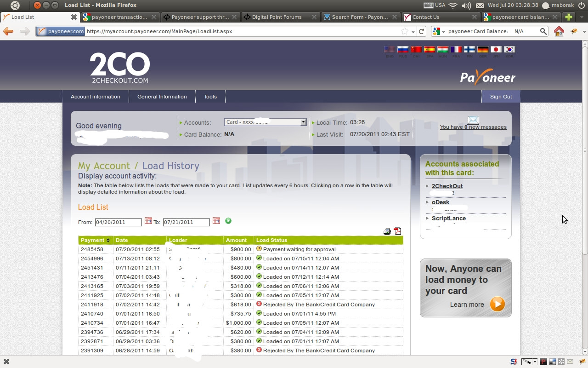The width and height of the screenshot is (588, 368).
Task: Choose the Spanish flag language
Action: [430, 50]
